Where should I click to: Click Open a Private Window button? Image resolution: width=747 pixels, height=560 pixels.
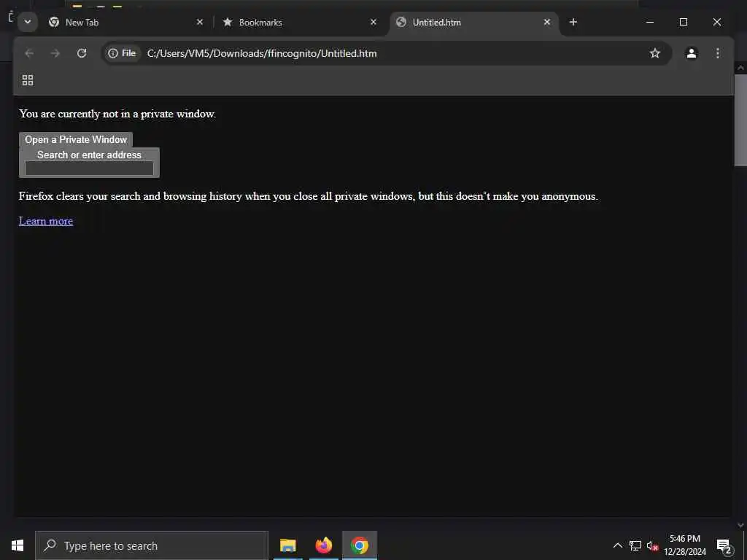pyautogui.click(x=76, y=139)
